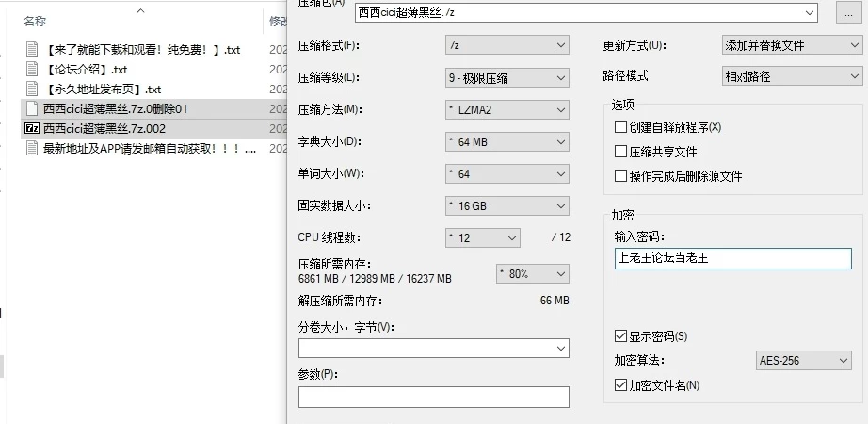Open the 压缩格式 dropdown showing 7z
The image size is (868, 424).
tap(507, 45)
